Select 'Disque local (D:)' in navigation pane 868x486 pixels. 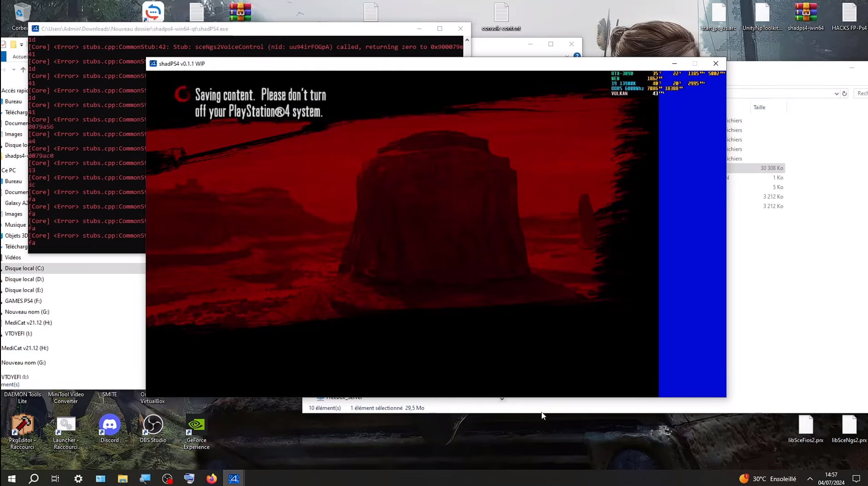pos(24,279)
